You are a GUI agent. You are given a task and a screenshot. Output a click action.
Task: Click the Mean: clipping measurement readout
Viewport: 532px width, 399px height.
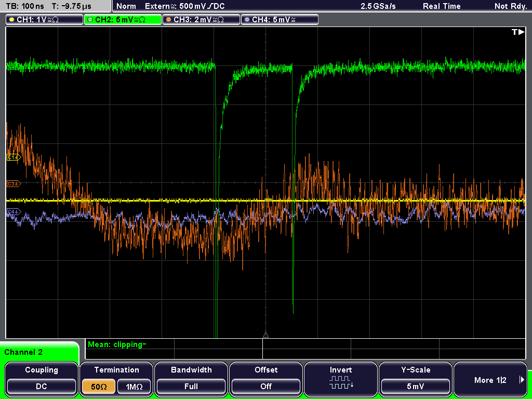(117, 344)
